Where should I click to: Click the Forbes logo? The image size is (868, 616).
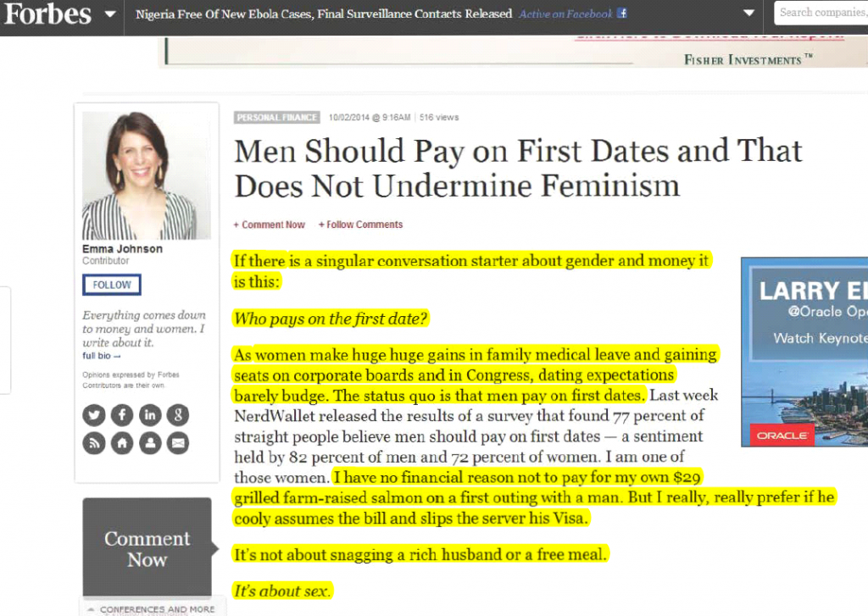coord(47,14)
